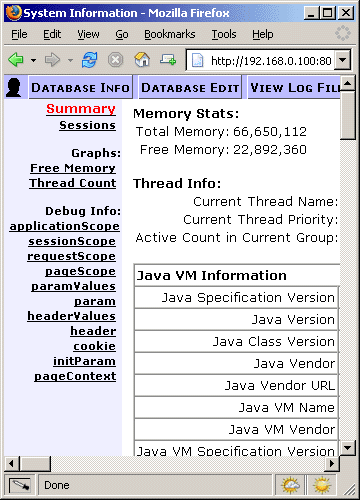Open the cookie debug link

95,346
